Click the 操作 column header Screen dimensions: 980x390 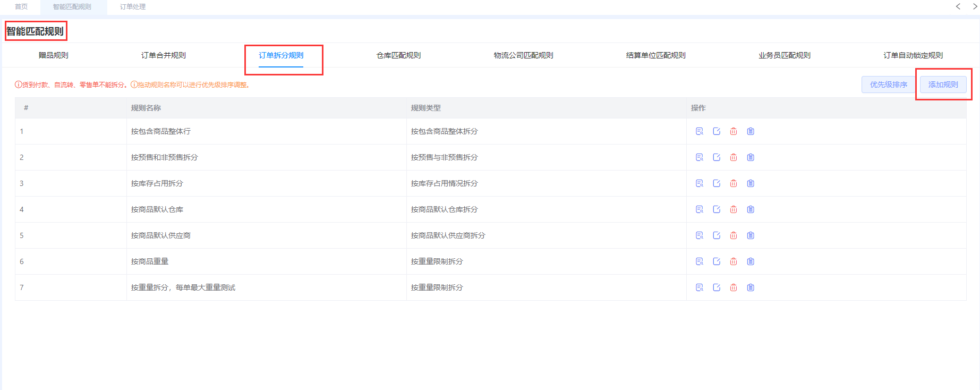[x=698, y=108]
